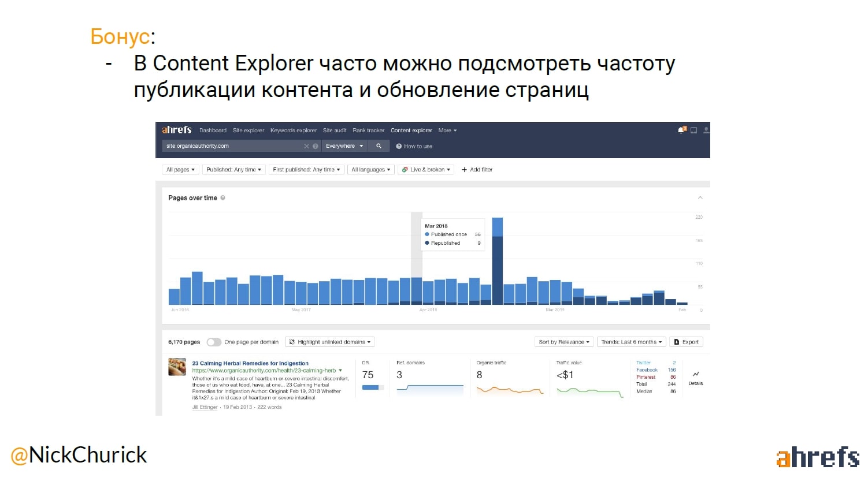868x485 pixels.
Task: Open the Trends: Last 6 months dropdown
Action: click(631, 342)
